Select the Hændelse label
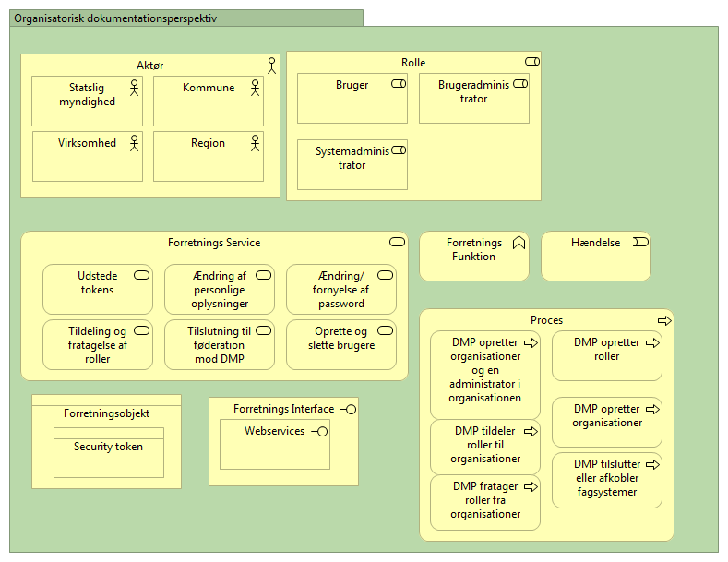 [x=595, y=243]
